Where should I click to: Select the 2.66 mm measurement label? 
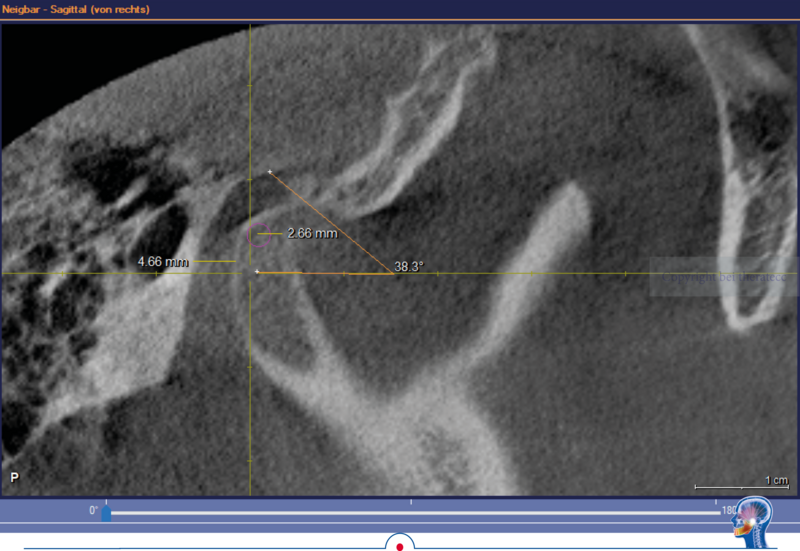pos(311,233)
